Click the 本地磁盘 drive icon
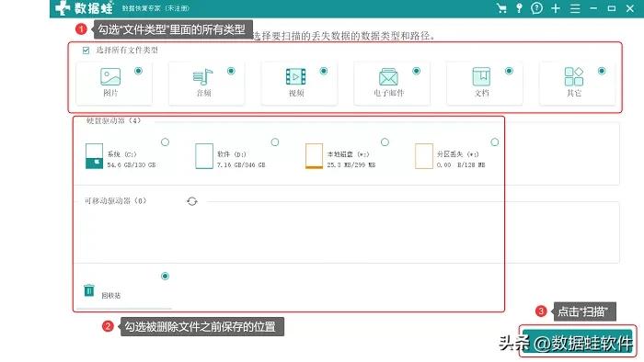The image size is (644, 362). point(314,156)
